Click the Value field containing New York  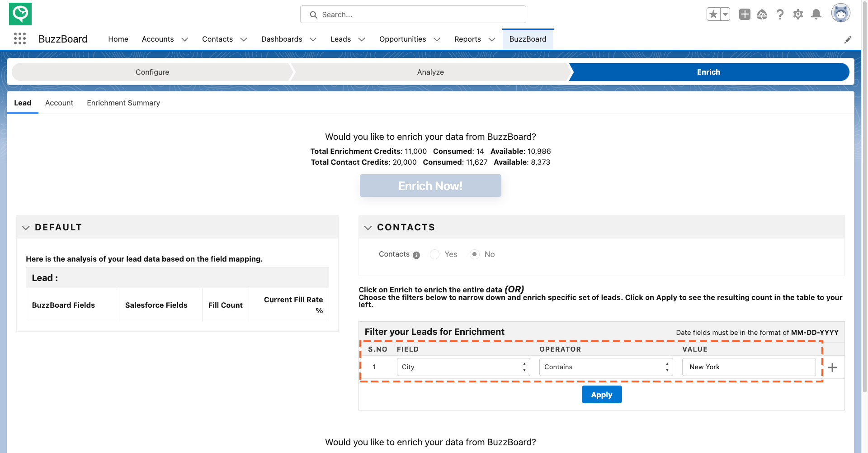(x=749, y=367)
